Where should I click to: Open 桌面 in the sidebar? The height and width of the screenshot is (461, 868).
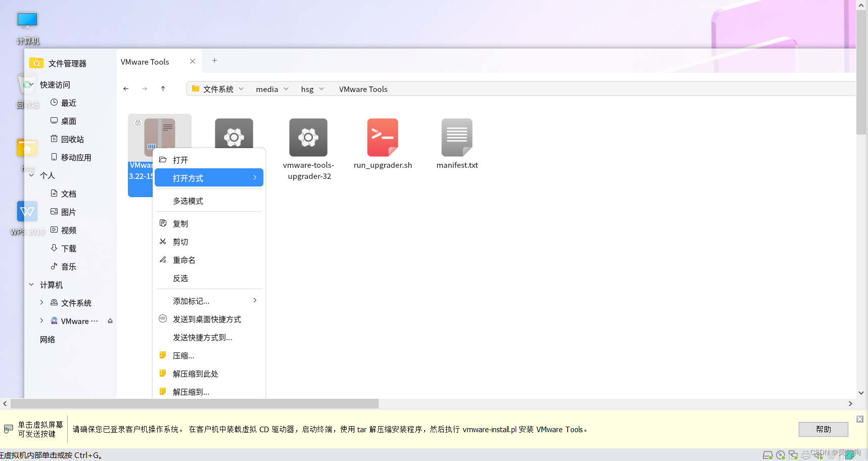pyautogui.click(x=64, y=121)
